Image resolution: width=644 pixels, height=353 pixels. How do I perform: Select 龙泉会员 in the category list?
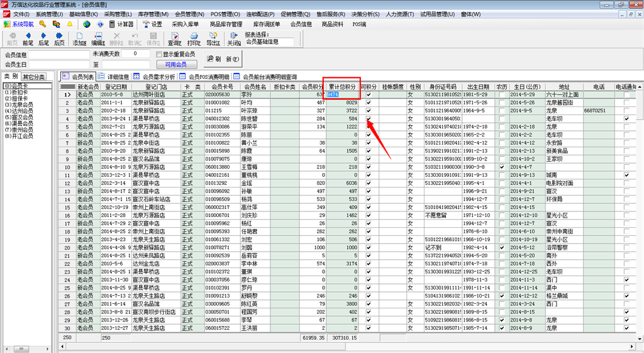point(18,104)
